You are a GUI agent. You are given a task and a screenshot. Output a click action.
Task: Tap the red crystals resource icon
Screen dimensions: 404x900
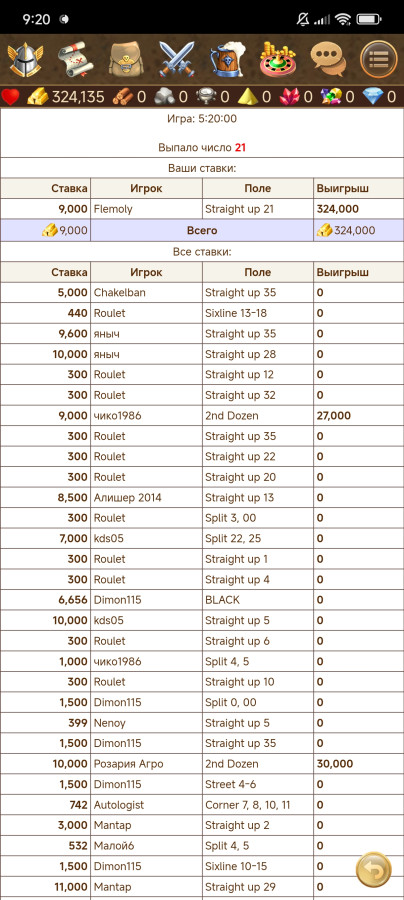tap(290, 96)
